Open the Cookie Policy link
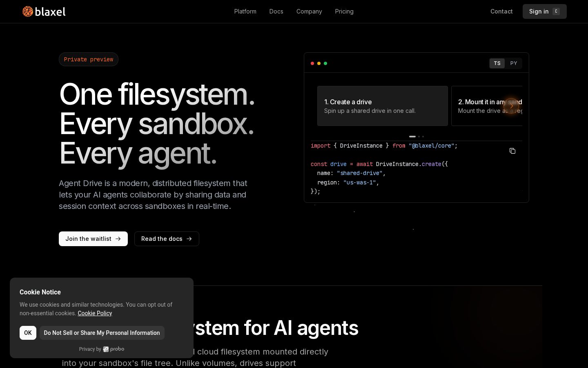The image size is (588, 368). point(95,313)
